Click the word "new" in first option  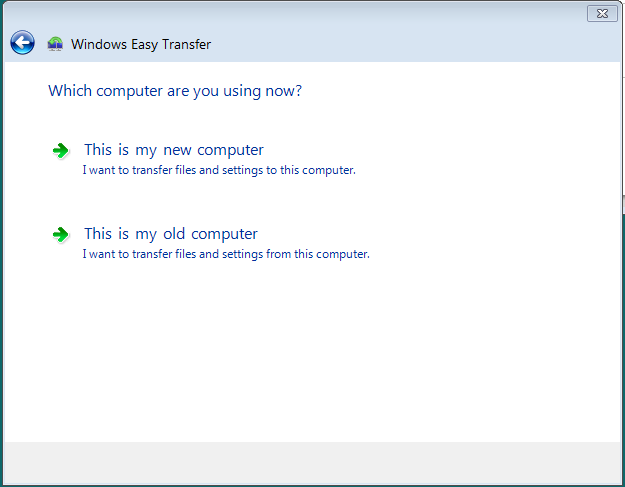177,151
